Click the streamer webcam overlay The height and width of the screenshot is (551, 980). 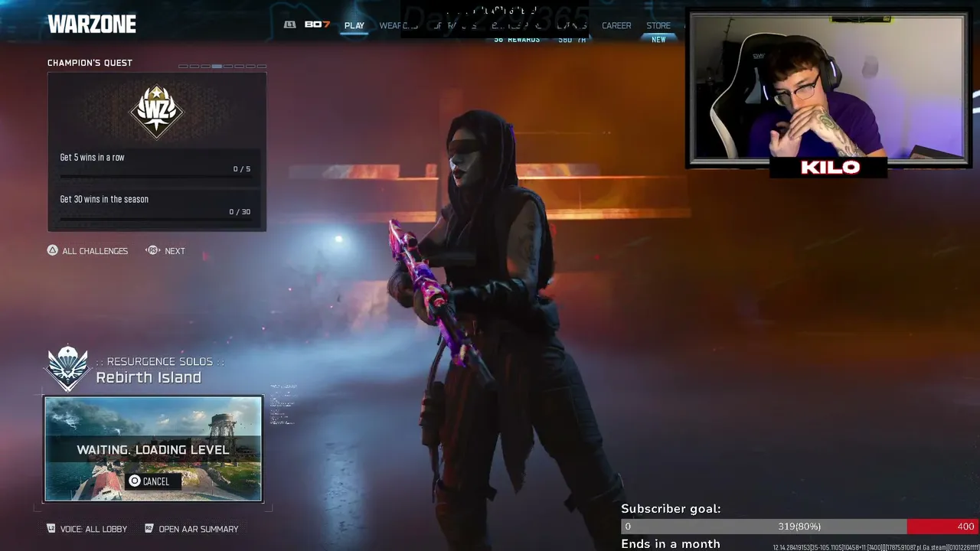click(x=828, y=86)
